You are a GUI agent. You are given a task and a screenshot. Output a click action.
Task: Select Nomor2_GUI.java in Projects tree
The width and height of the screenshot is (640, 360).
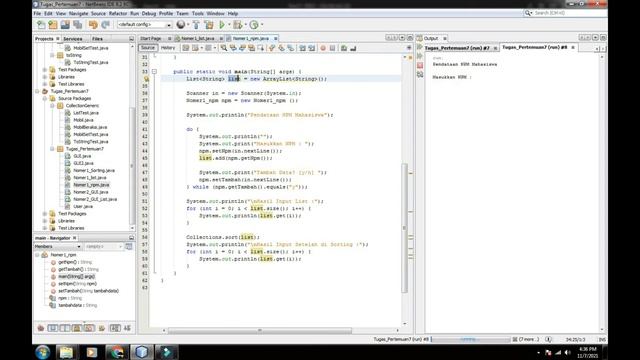pos(91,192)
